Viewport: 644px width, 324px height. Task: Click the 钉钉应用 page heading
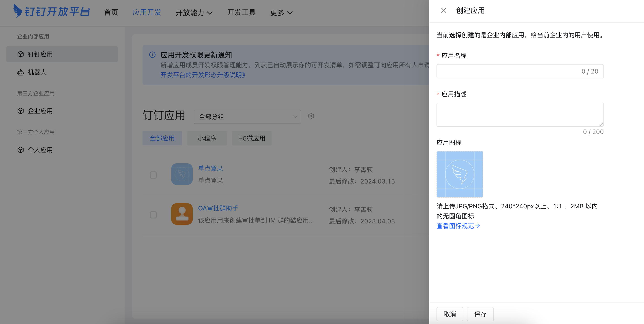tap(164, 115)
